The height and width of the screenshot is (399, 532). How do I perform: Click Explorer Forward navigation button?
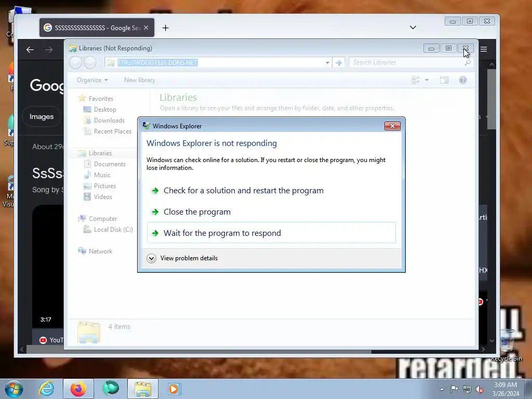point(90,62)
